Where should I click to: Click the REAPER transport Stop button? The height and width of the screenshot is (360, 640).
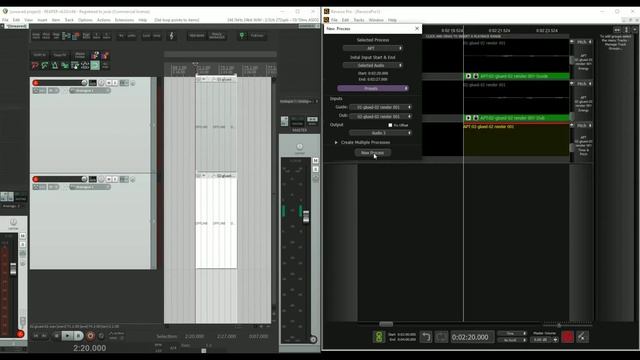point(56,336)
